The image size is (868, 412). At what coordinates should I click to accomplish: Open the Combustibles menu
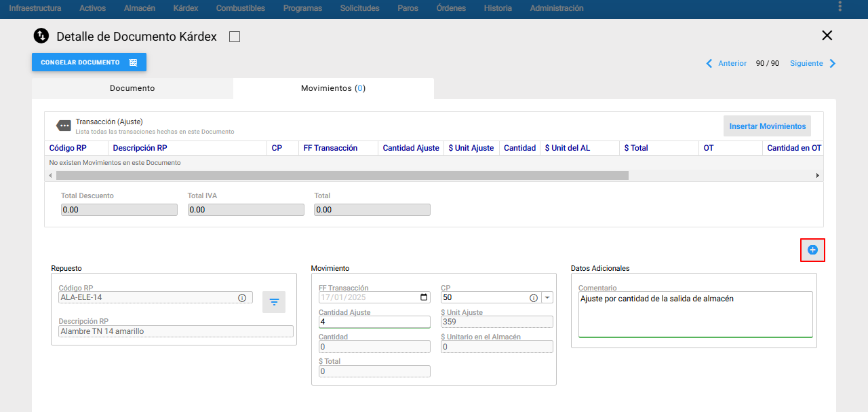[x=241, y=8]
